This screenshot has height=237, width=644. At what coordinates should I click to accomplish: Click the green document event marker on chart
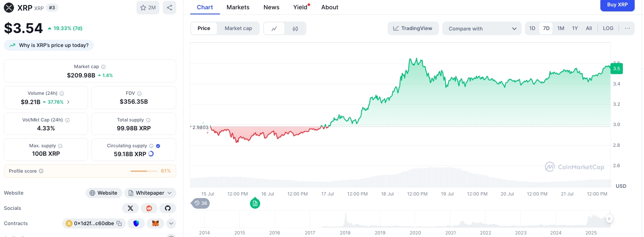(x=255, y=204)
